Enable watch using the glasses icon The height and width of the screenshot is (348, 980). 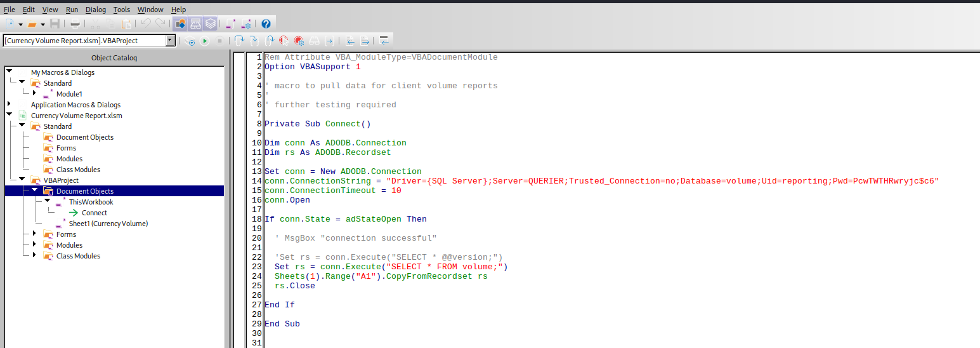coord(314,41)
